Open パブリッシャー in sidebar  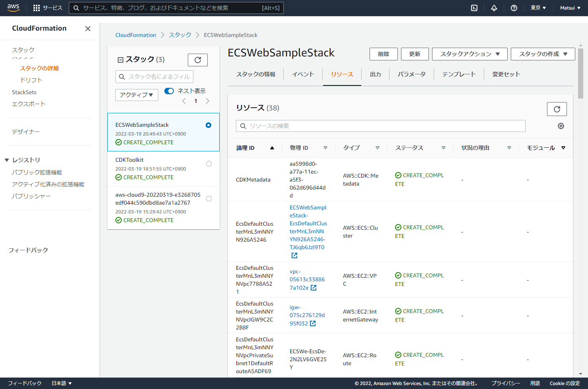[x=31, y=196]
